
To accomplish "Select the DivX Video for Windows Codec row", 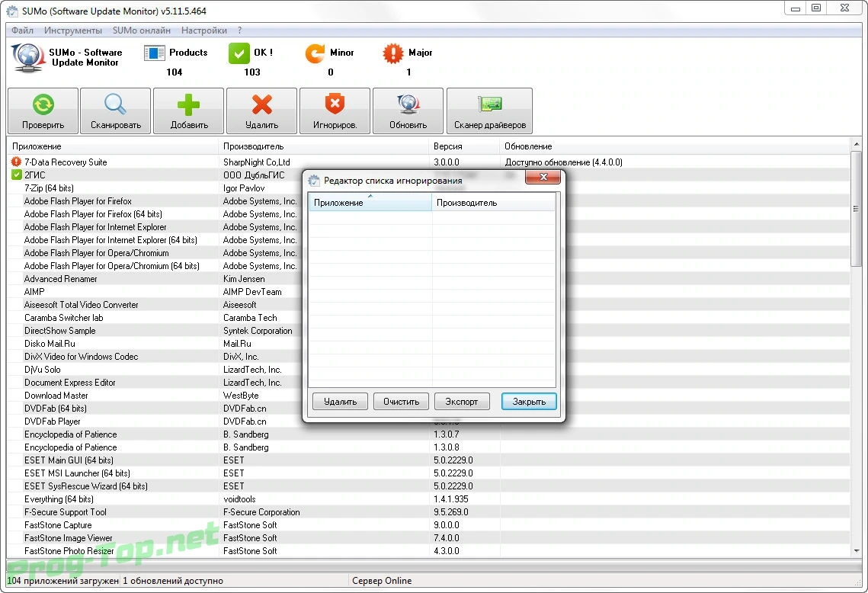I will 428,357.
